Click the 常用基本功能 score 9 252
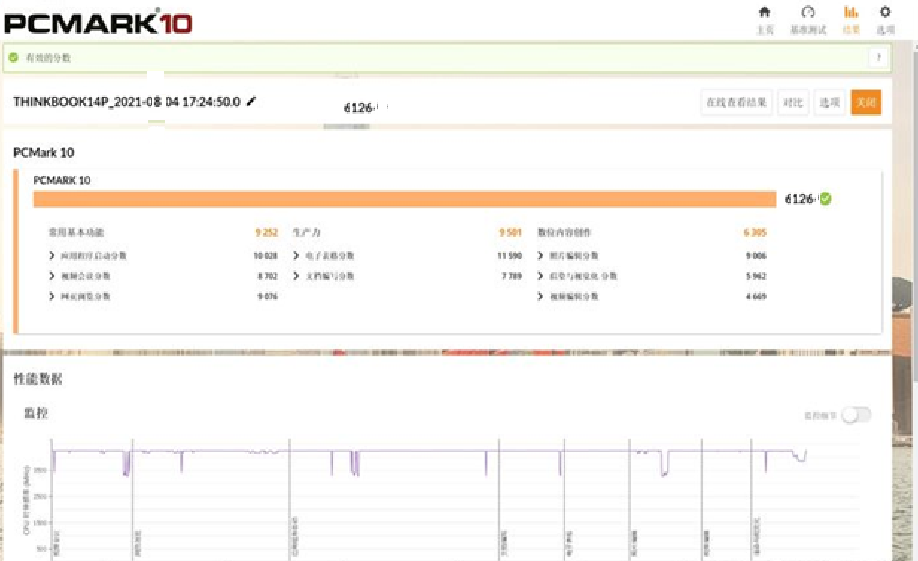This screenshot has height=561, width=918. 266,232
